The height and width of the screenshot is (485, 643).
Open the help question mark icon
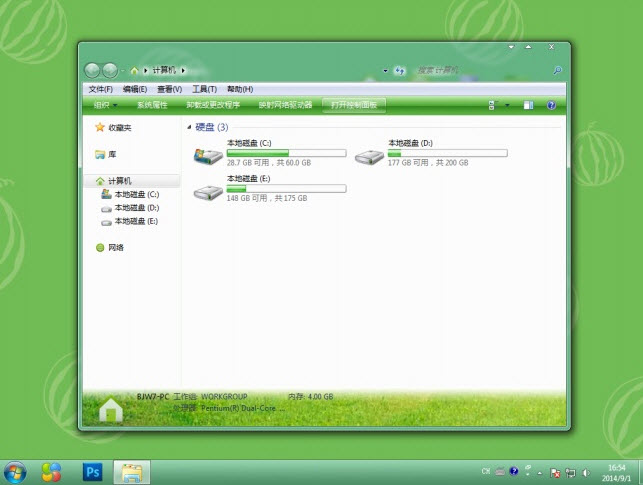click(x=552, y=105)
